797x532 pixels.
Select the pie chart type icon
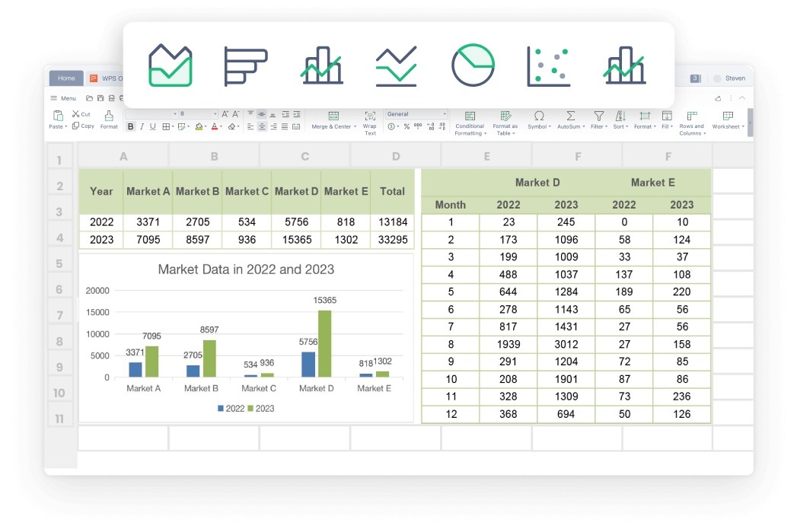point(472,65)
